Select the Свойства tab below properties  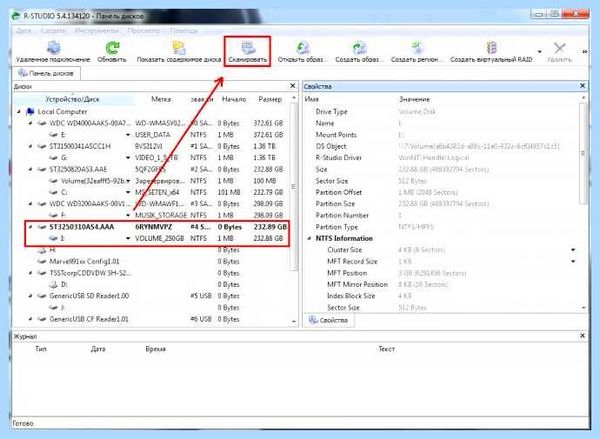pyautogui.click(x=329, y=320)
